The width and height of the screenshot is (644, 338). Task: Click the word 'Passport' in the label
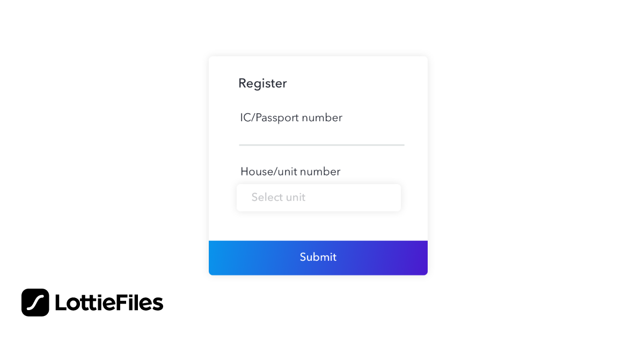(x=276, y=117)
